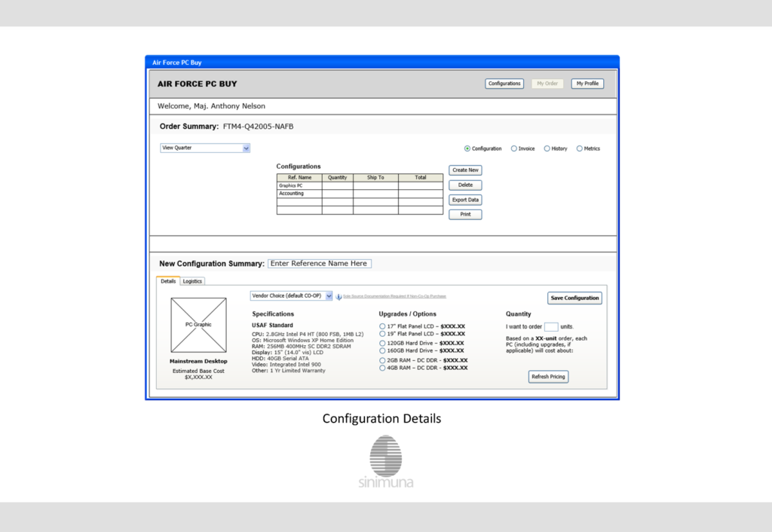Choose the 160GB Hard Drive option
Screen dimensions: 772x532
(x=382, y=351)
